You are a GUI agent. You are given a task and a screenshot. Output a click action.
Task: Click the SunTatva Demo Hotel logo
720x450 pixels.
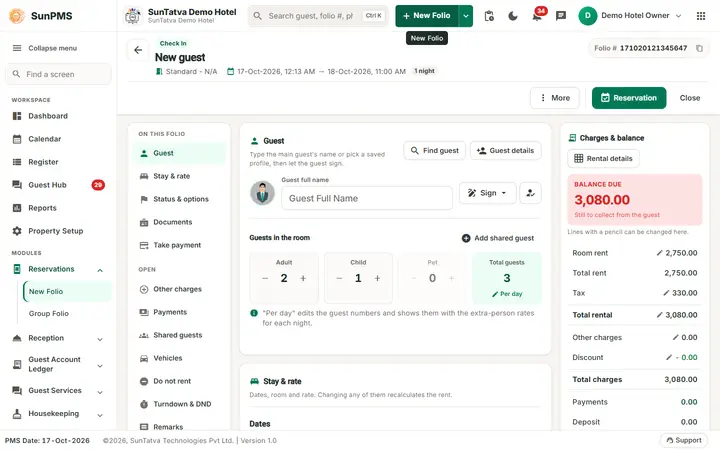click(133, 16)
